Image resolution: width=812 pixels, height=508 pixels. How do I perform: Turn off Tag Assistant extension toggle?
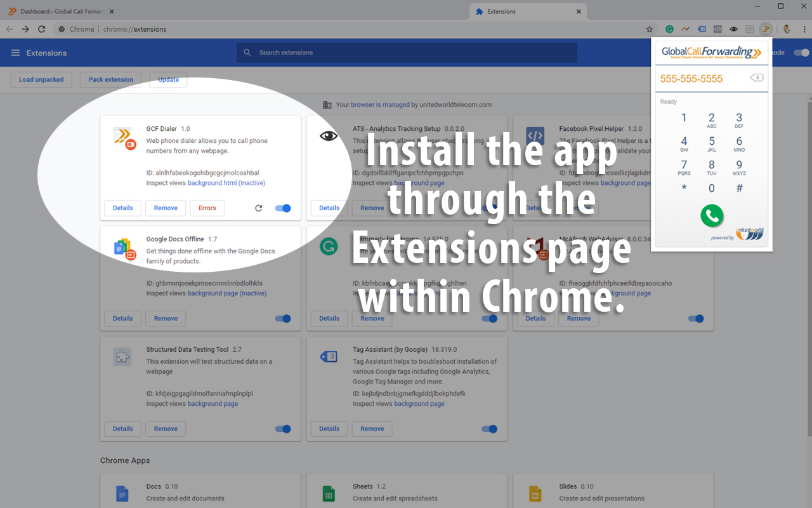click(489, 429)
